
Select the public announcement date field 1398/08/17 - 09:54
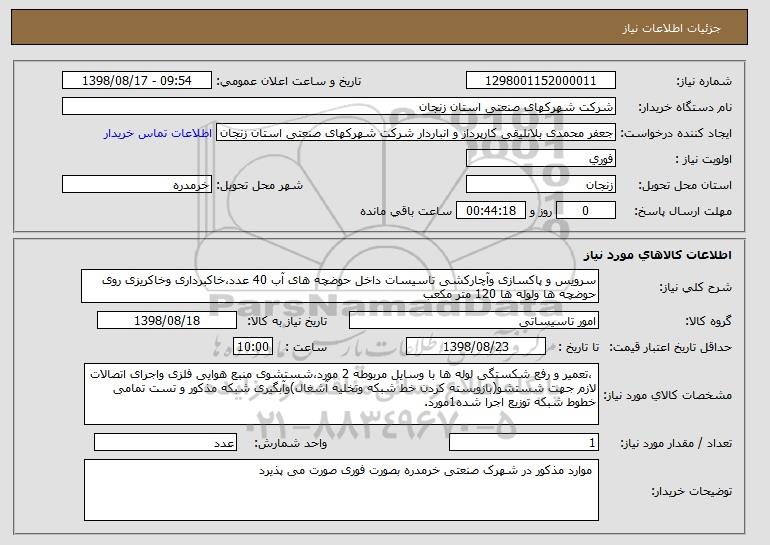(x=137, y=81)
